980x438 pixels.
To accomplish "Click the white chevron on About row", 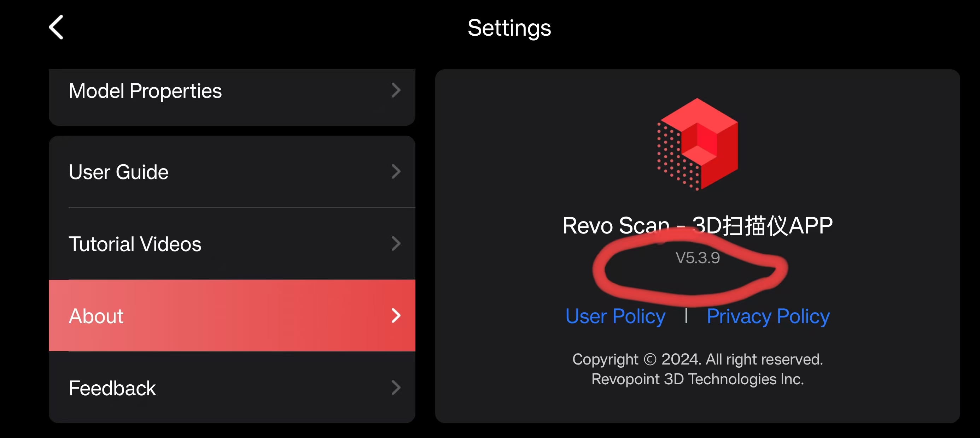I will tap(396, 315).
